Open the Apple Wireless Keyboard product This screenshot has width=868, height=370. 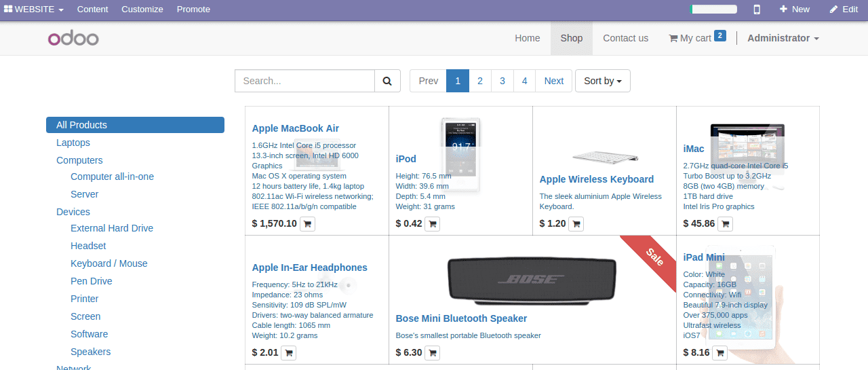pos(597,179)
